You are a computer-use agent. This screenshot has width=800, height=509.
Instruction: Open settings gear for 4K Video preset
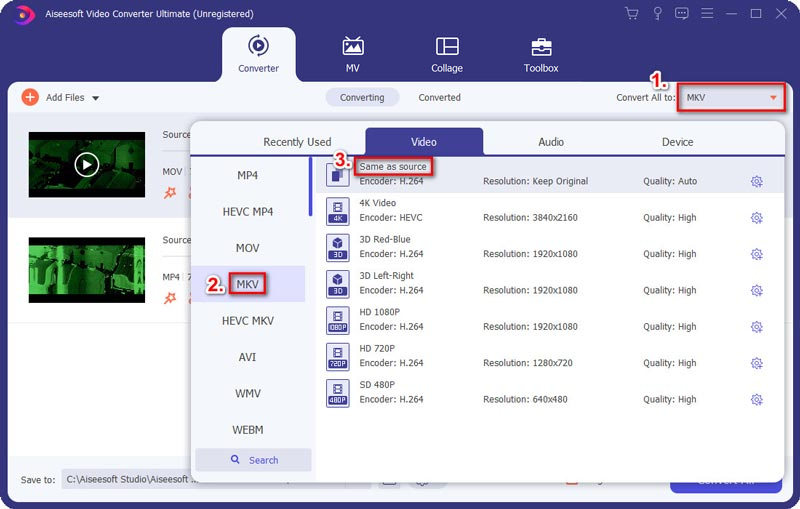coord(756,218)
